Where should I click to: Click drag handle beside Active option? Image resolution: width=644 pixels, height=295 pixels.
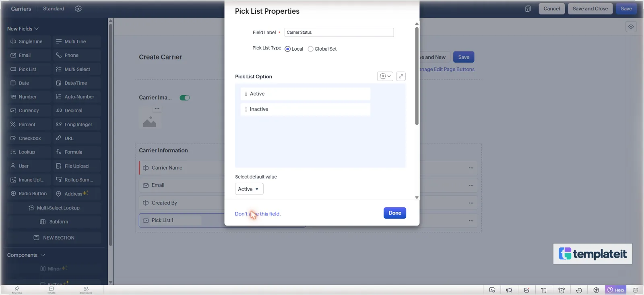(246, 94)
